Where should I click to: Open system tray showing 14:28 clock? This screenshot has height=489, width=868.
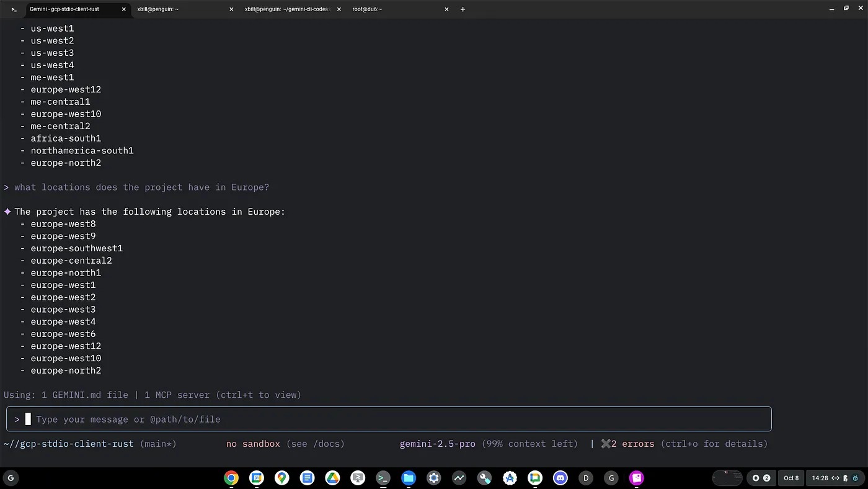(832, 478)
